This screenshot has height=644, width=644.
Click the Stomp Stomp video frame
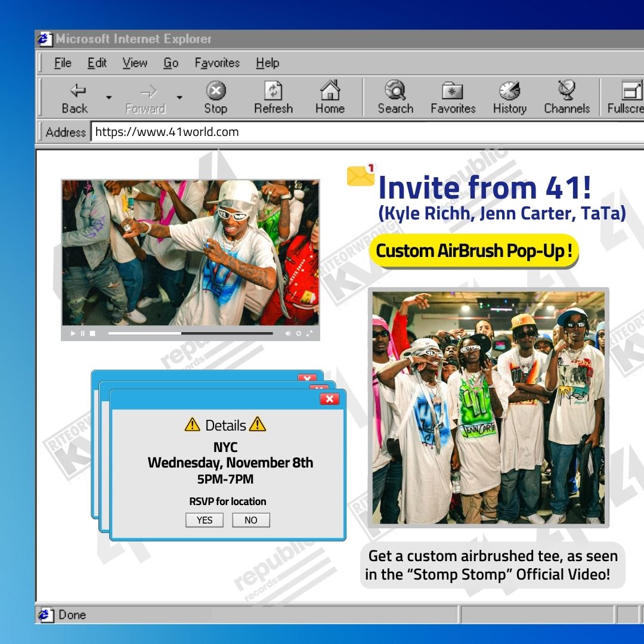click(190, 253)
